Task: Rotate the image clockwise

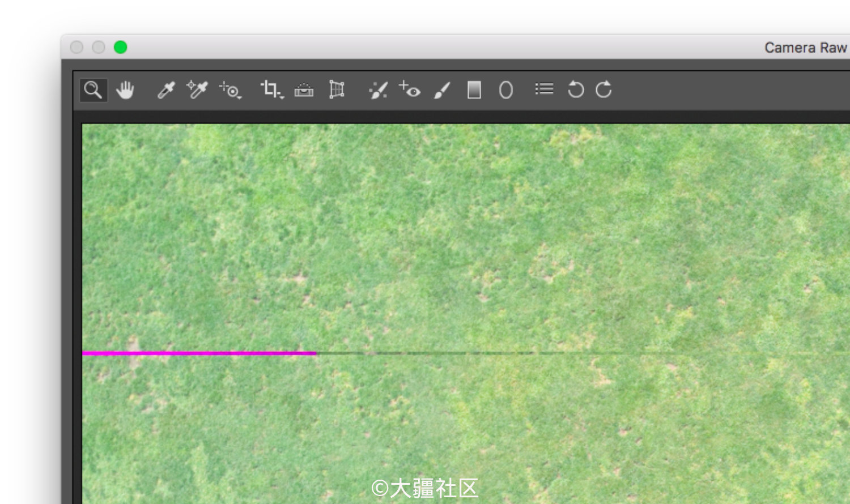Action: [x=602, y=89]
